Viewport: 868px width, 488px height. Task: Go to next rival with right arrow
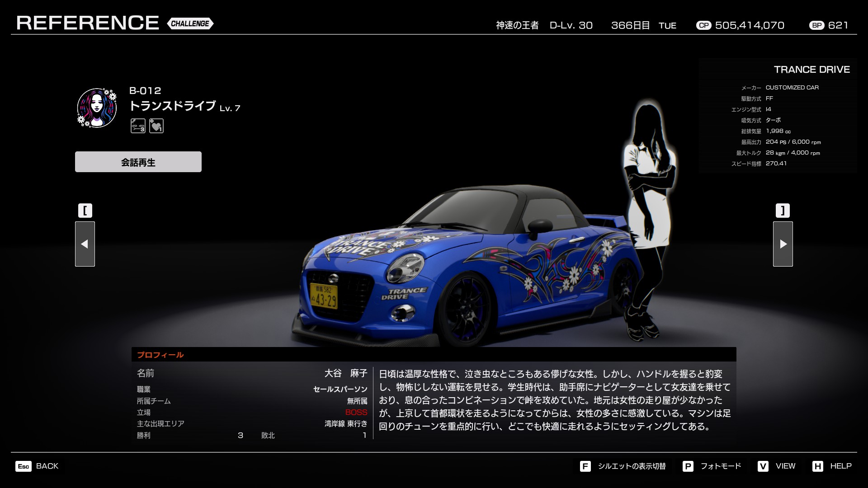(783, 244)
